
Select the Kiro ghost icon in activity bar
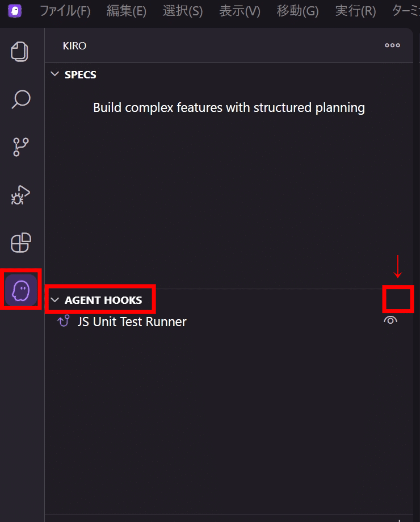[x=21, y=290]
